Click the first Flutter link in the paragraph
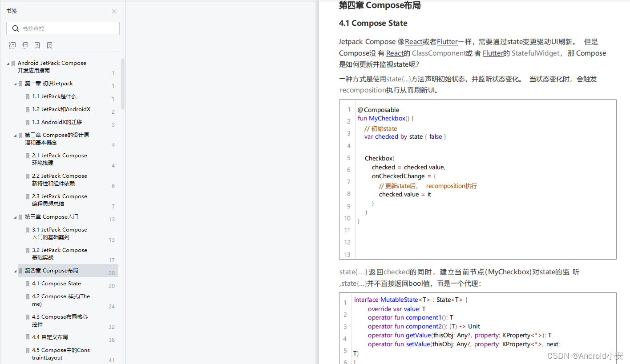 [x=447, y=42]
